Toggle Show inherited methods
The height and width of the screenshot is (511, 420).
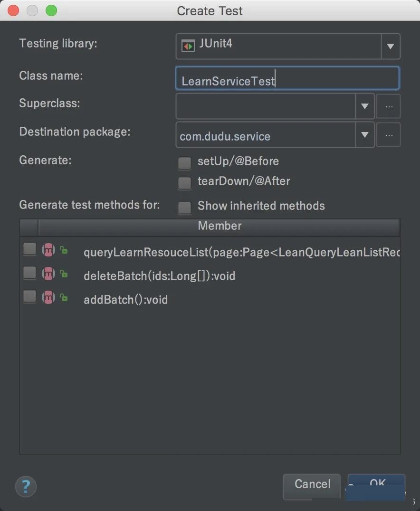184,207
